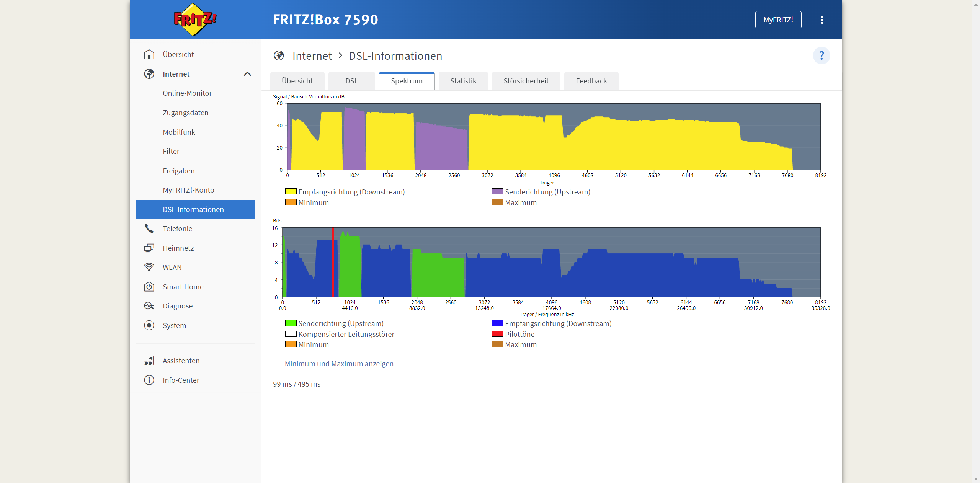Screen dimensions: 980x483
Task: Collapse the Internet menu chevron
Action: pyautogui.click(x=247, y=74)
